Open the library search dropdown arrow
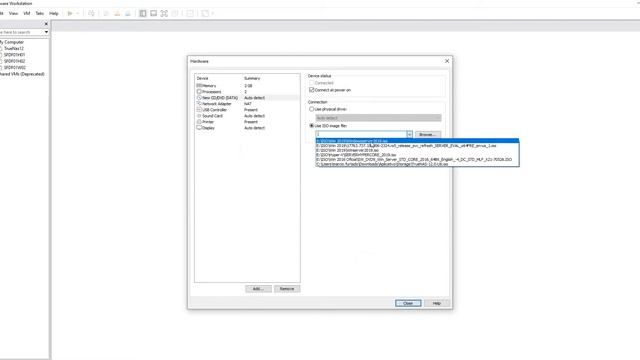This screenshot has width=640, height=360. (x=46, y=32)
